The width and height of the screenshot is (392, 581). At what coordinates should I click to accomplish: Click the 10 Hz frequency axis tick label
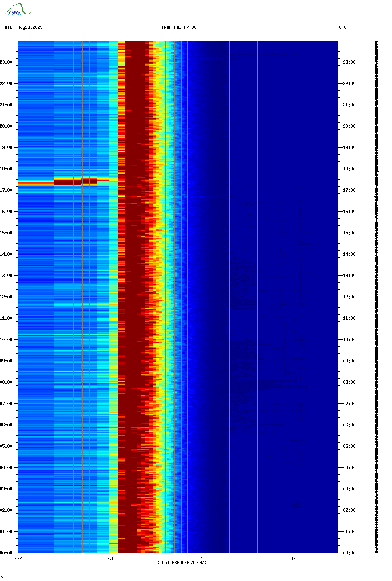(x=294, y=559)
